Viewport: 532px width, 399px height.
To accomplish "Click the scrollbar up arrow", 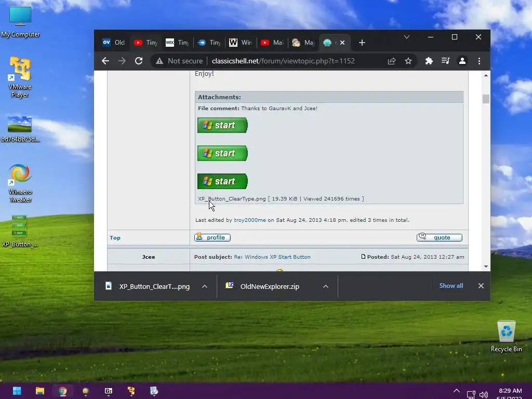I will point(486,75).
